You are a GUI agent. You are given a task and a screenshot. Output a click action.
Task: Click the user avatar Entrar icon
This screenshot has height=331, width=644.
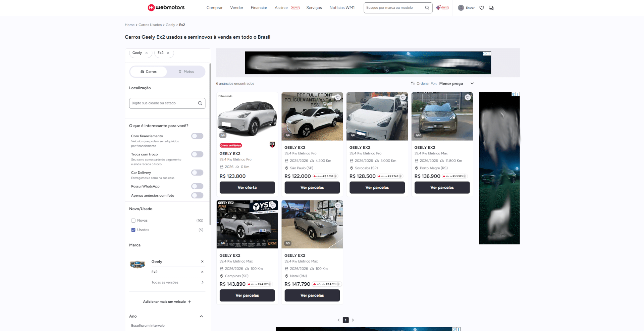click(461, 8)
